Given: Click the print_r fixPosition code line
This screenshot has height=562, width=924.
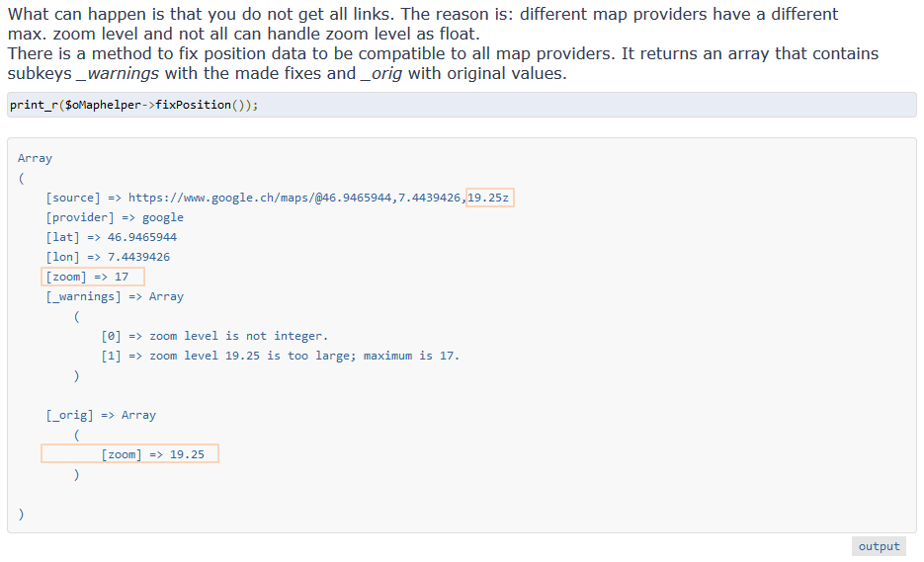Looking at the screenshot, I should point(133,105).
